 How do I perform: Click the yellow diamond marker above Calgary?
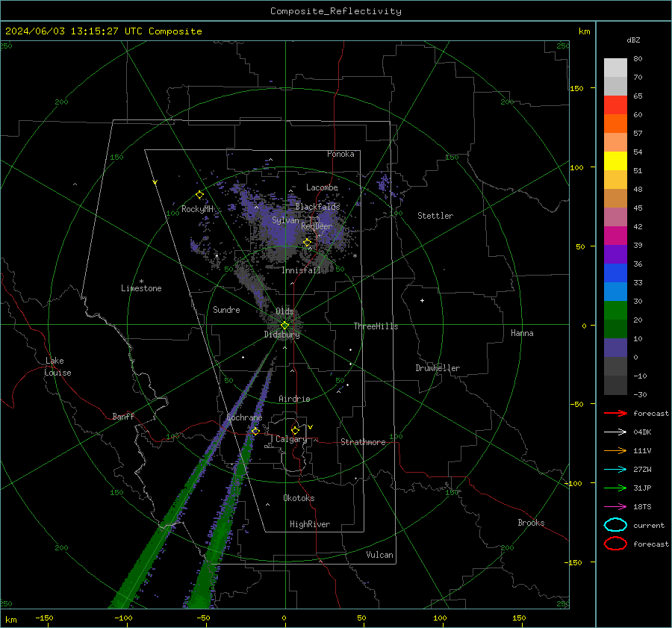point(295,430)
